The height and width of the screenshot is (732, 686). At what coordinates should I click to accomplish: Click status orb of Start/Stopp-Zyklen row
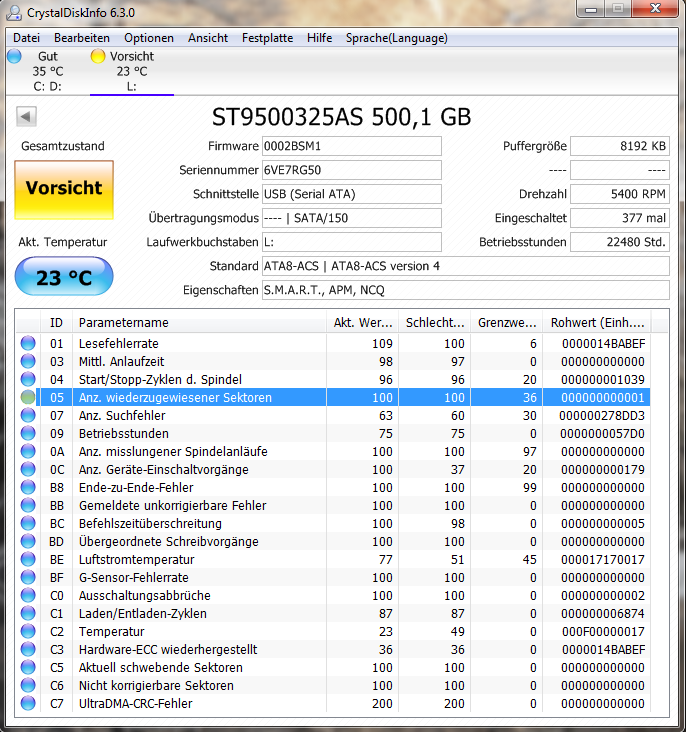pos(28,379)
